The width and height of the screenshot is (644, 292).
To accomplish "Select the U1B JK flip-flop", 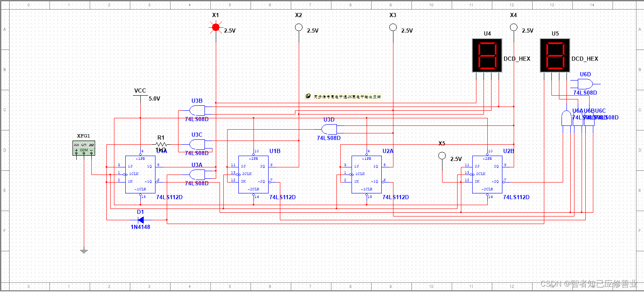I will (x=253, y=175).
